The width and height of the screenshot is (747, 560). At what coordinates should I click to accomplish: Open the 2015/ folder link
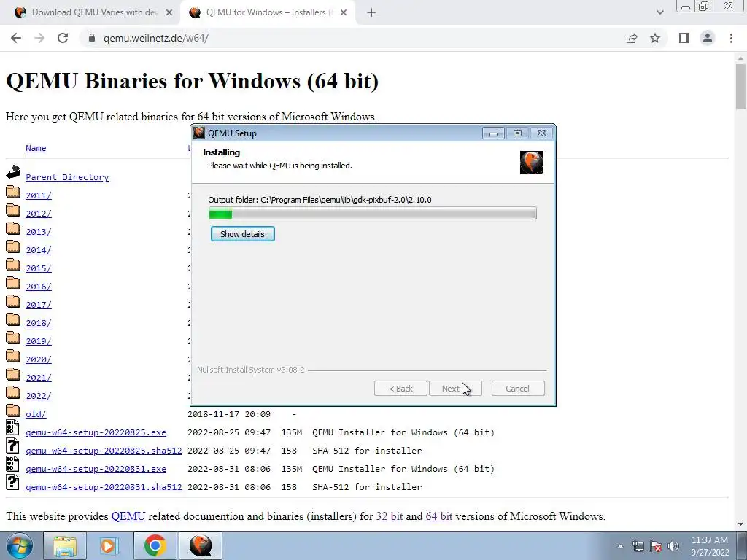pyautogui.click(x=39, y=268)
